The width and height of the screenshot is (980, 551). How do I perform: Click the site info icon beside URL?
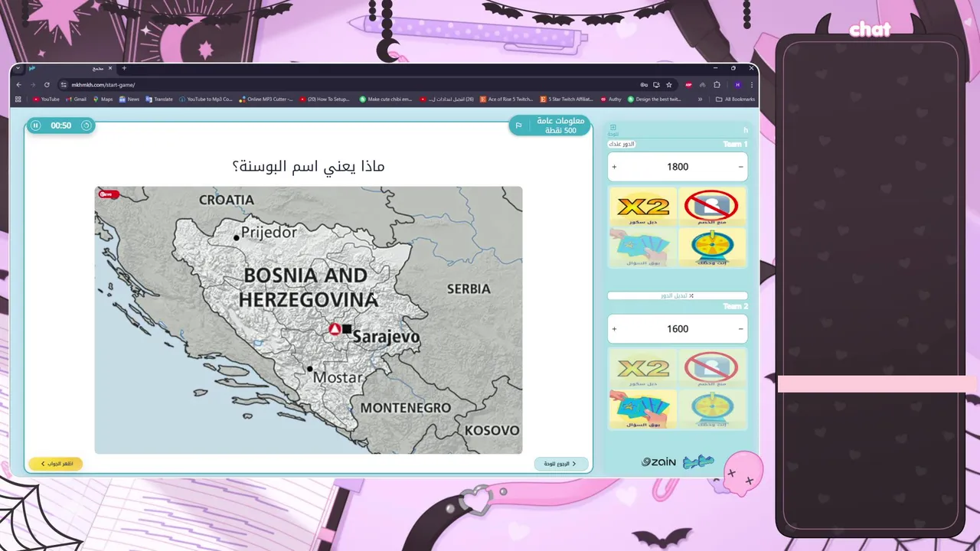(x=64, y=85)
